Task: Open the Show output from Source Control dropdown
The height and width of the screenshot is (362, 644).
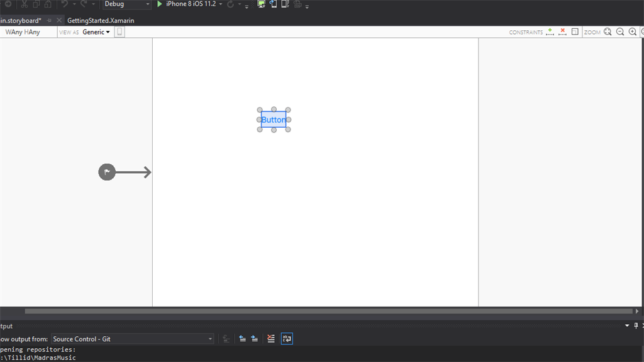Action: (132, 339)
